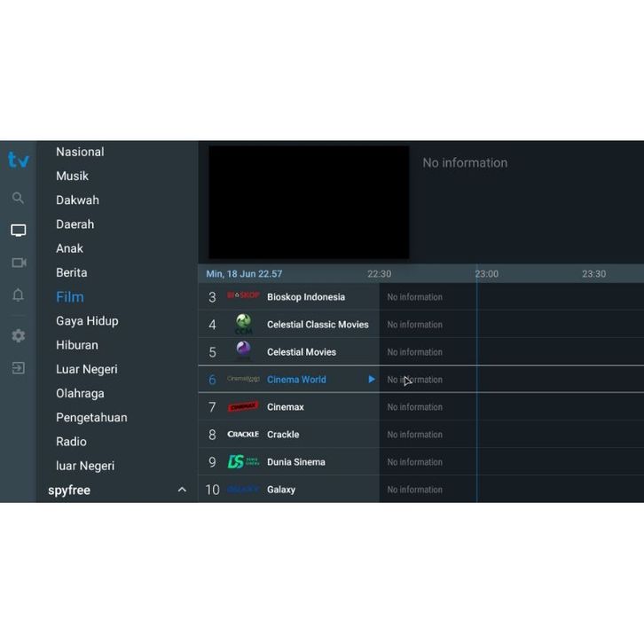Select the Musik category
This screenshot has width=644, height=644.
[72, 176]
